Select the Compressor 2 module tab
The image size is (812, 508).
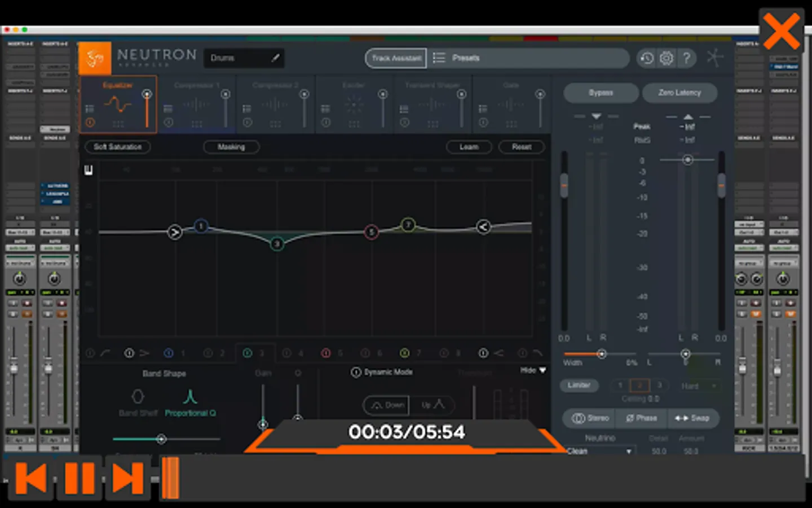pos(275,104)
